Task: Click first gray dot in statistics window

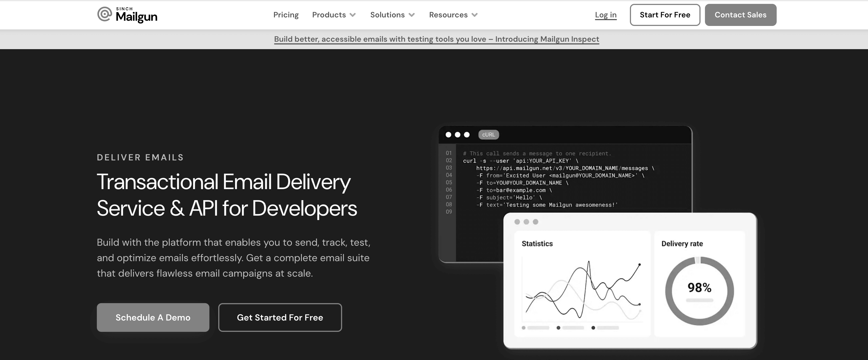Action: tap(517, 221)
